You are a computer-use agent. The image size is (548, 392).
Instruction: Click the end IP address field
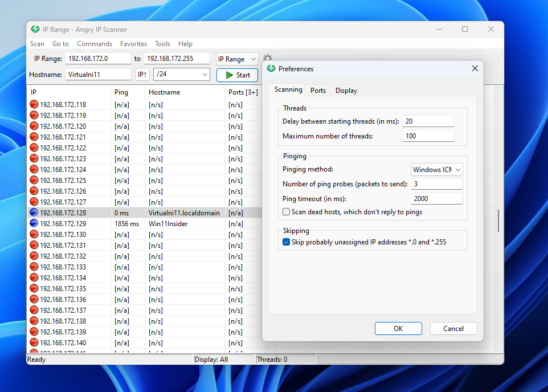177,58
